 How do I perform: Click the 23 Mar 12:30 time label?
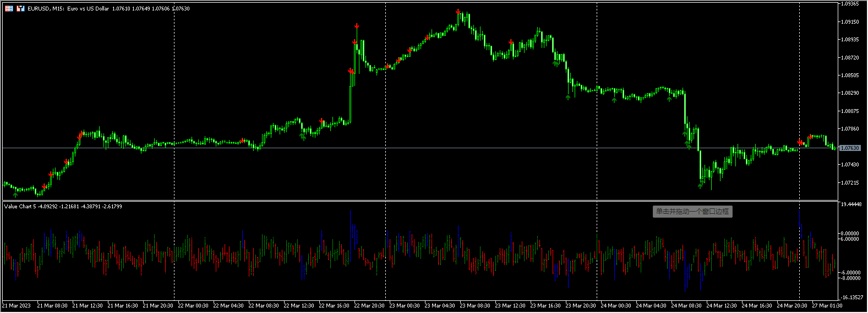tap(510, 306)
